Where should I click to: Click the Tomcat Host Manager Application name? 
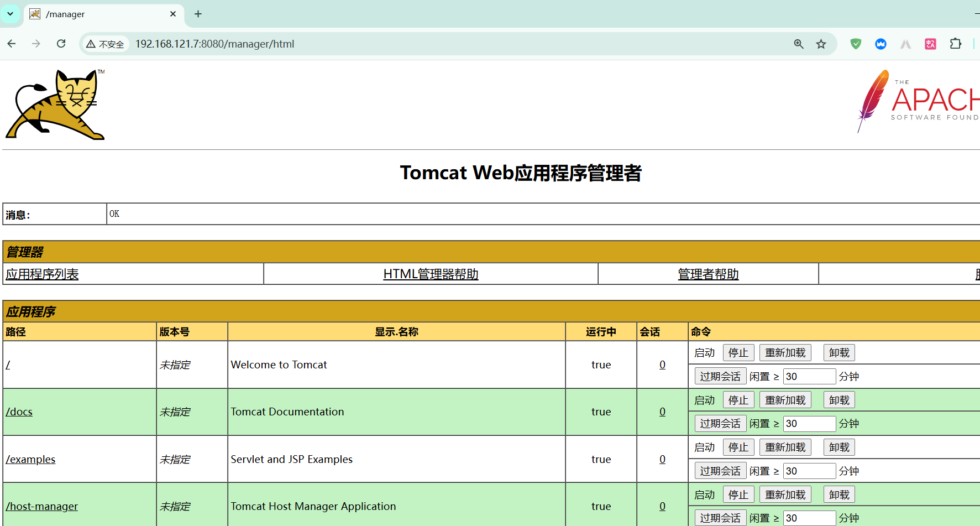pyautogui.click(x=313, y=507)
